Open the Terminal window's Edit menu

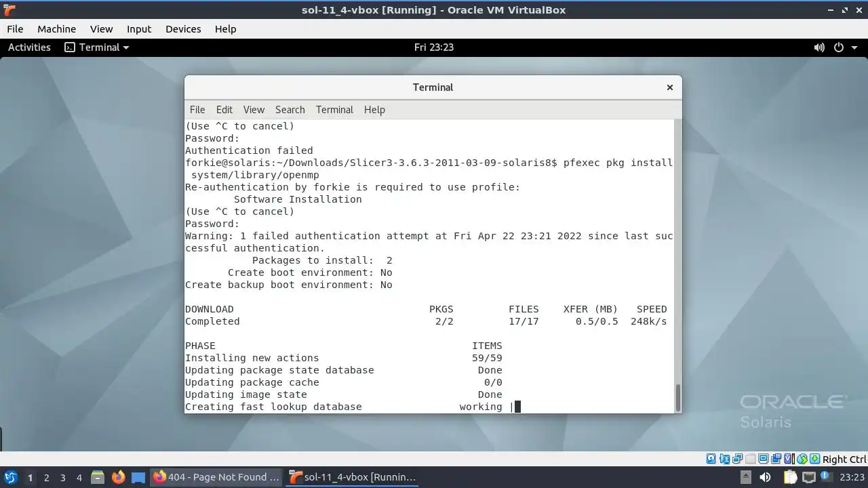click(224, 110)
